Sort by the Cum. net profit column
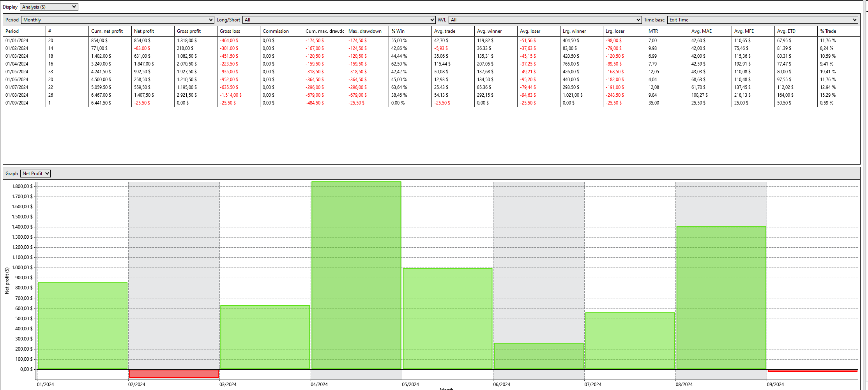Viewport: 868px width, 390px height. (110, 31)
